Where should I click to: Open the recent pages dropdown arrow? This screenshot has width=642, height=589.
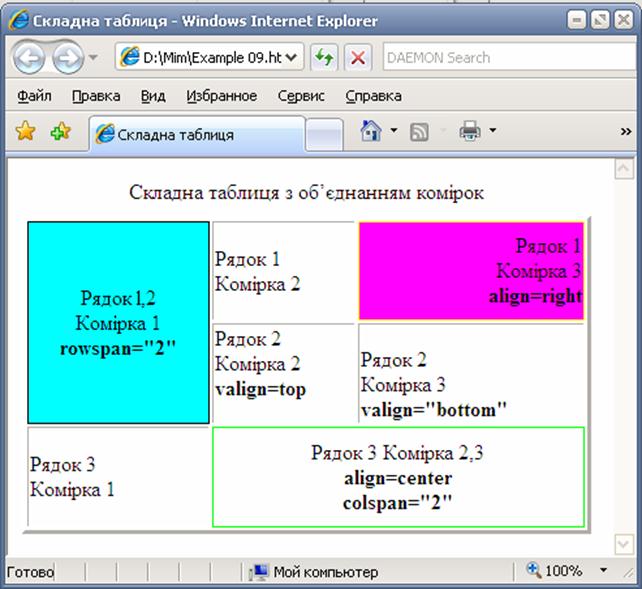tap(93, 57)
